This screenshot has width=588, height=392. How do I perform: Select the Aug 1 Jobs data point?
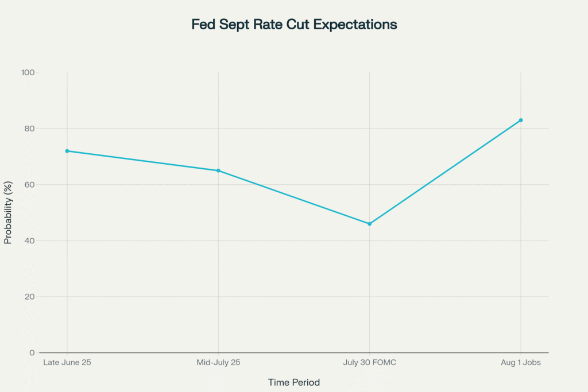[x=521, y=120]
